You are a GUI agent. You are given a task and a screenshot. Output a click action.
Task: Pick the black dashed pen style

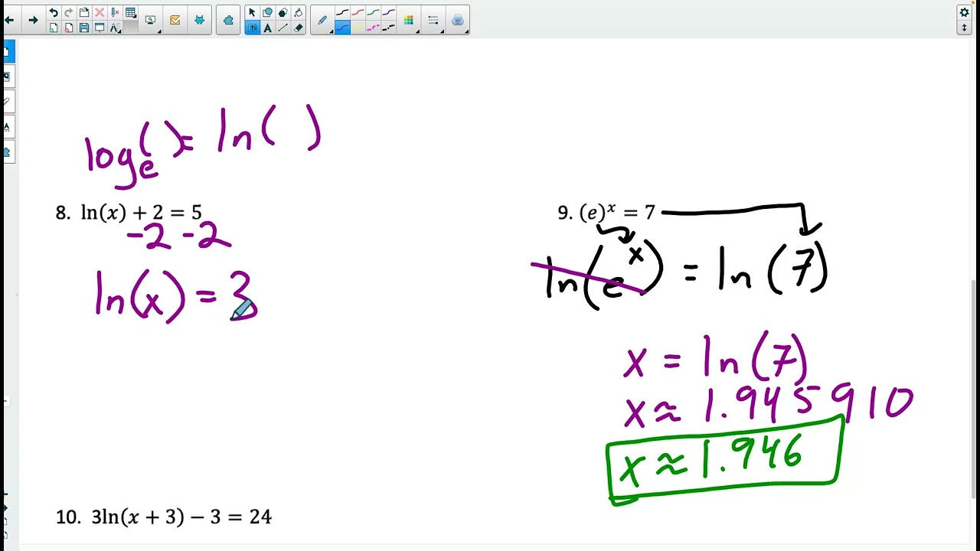[388, 28]
